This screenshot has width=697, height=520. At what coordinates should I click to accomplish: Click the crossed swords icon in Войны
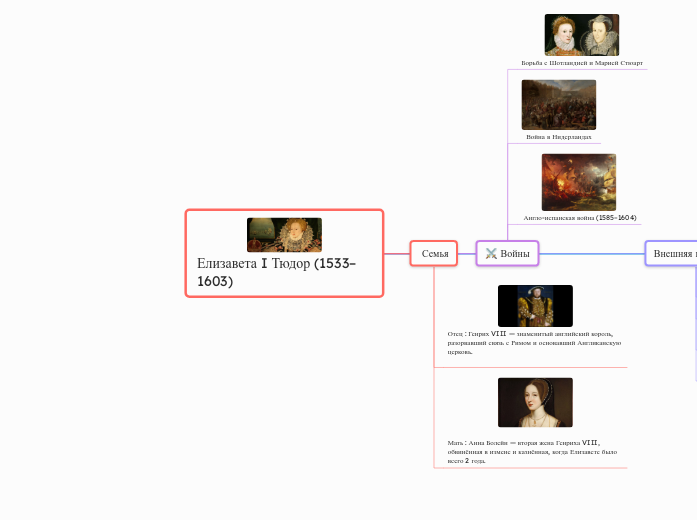coord(491,253)
